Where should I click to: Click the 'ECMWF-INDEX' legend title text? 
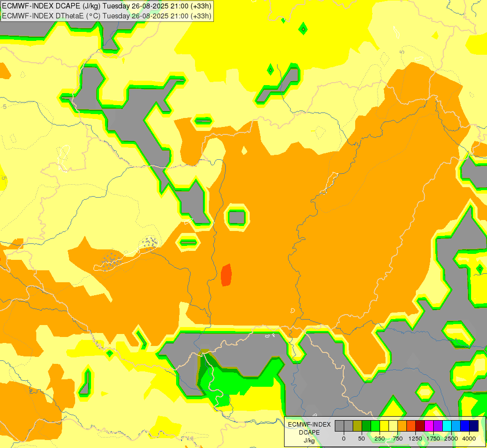(309, 425)
